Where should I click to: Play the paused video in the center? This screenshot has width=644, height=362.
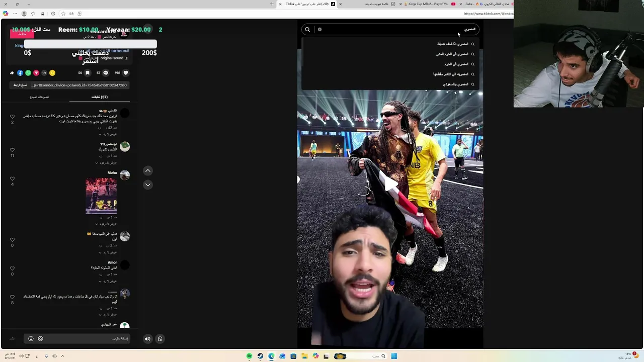tap(390, 185)
